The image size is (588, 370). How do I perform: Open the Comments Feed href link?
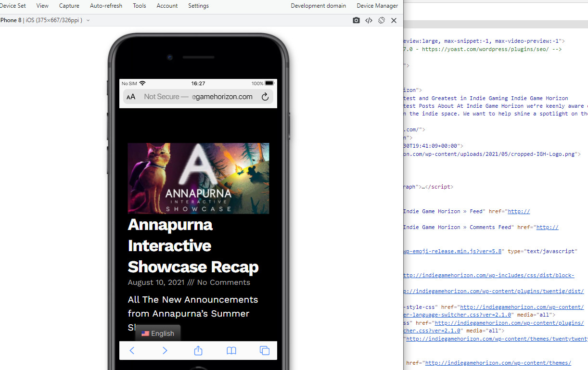click(x=547, y=227)
